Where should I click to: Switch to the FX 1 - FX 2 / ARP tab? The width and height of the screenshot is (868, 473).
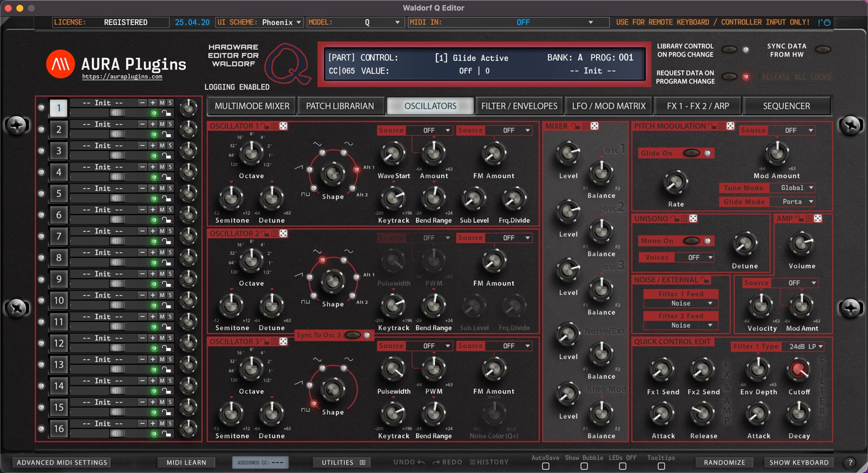click(x=698, y=106)
